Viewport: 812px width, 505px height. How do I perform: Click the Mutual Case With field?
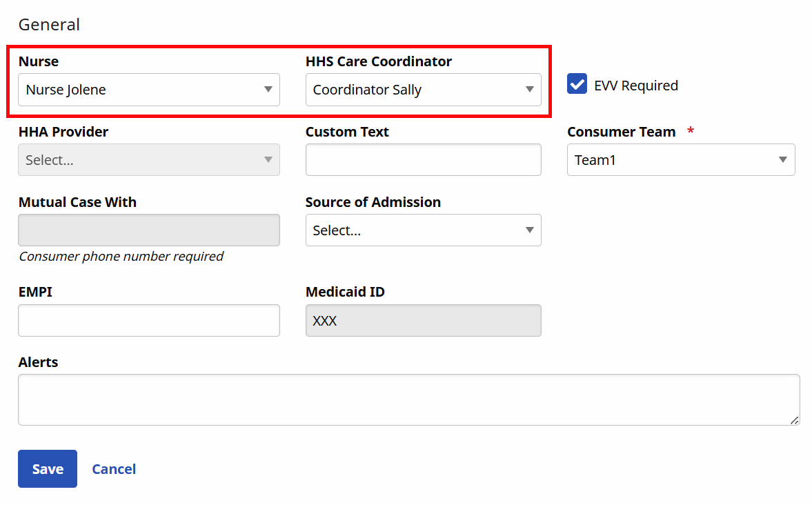pos(148,230)
